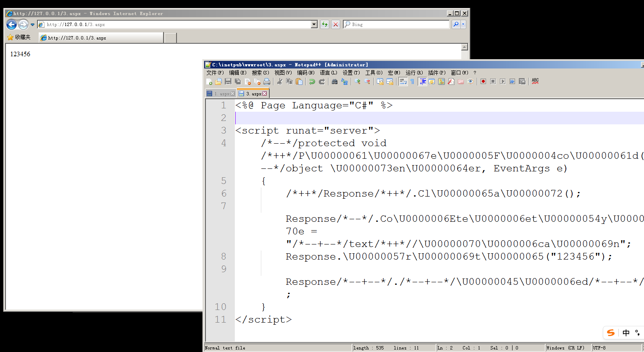
Task: Open the 编辑(E) menu
Action: [238, 73]
